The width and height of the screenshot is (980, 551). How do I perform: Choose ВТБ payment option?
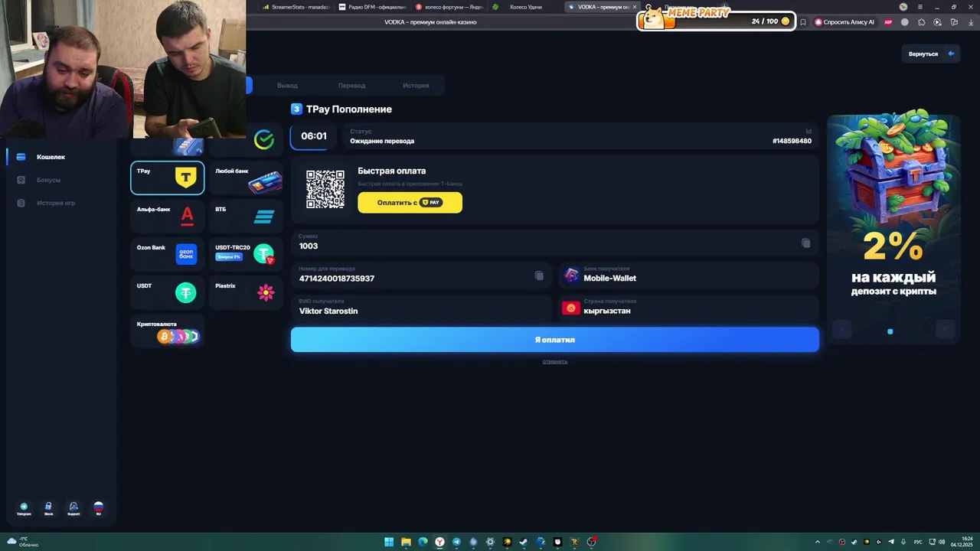[246, 216]
